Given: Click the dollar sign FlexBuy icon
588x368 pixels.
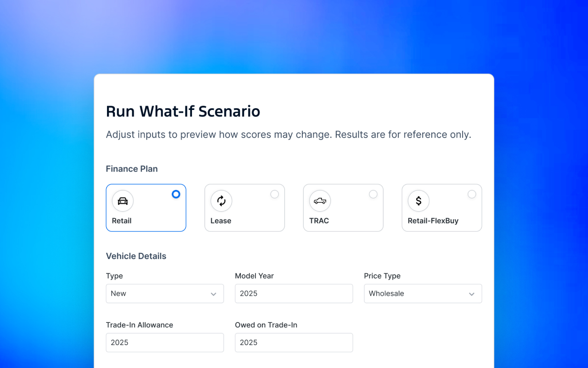Looking at the screenshot, I should pyautogui.click(x=418, y=201).
